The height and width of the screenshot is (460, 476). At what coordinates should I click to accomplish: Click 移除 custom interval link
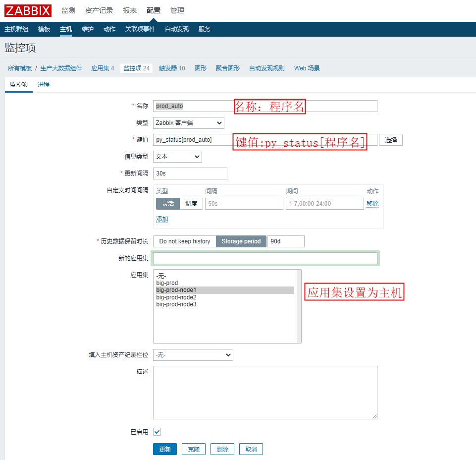click(x=372, y=204)
